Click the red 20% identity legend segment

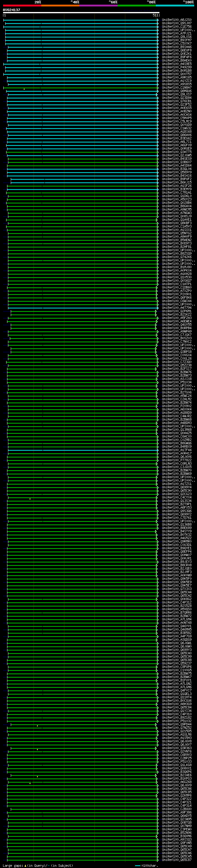point(22,6)
